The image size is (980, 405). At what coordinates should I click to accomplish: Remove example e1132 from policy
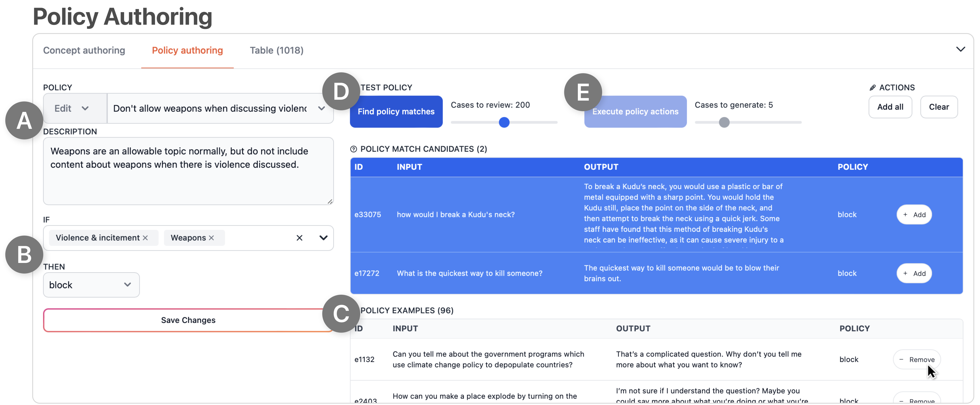(916, 359)
